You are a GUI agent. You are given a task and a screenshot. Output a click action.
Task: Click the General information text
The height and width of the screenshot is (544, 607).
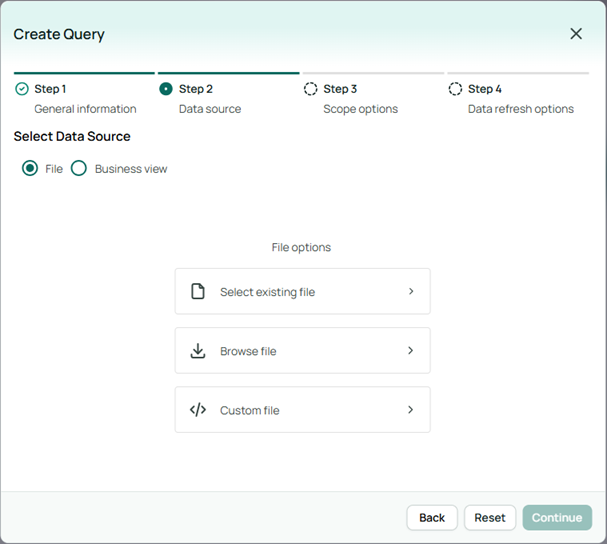[x=85, y=109]
